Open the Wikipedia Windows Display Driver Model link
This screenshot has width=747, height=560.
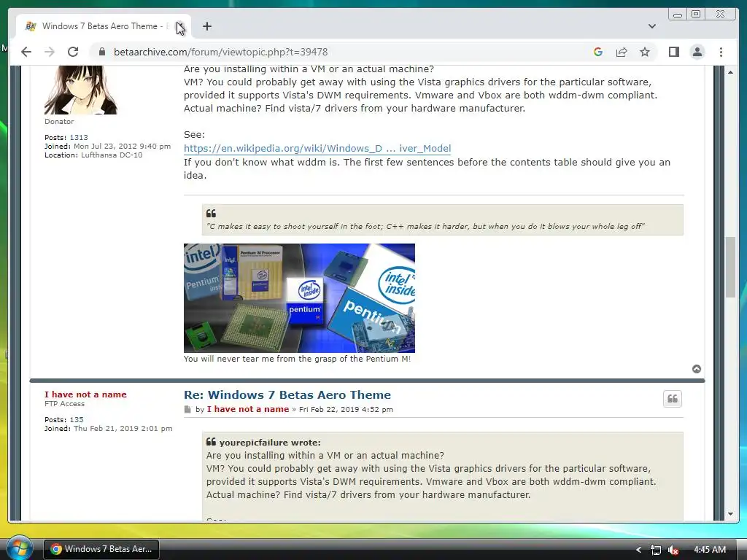pyautogui.click(x=317, y=149)
